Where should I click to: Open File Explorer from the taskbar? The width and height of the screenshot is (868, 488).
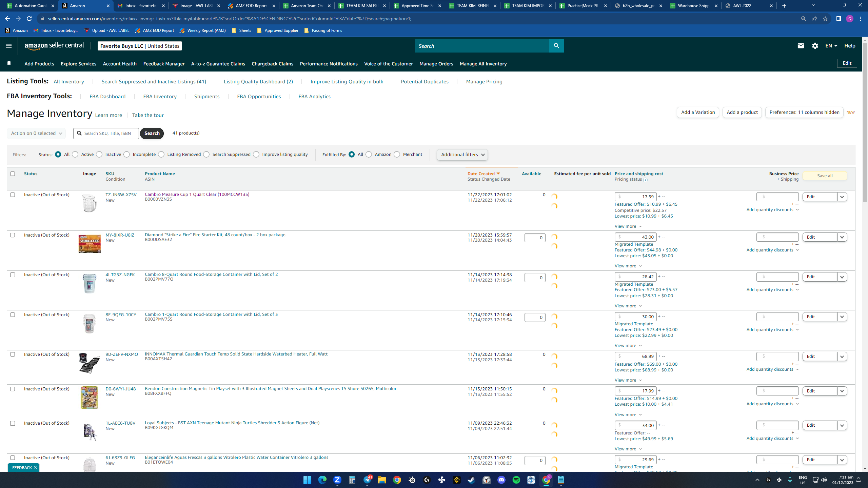[x=382, y=480]
